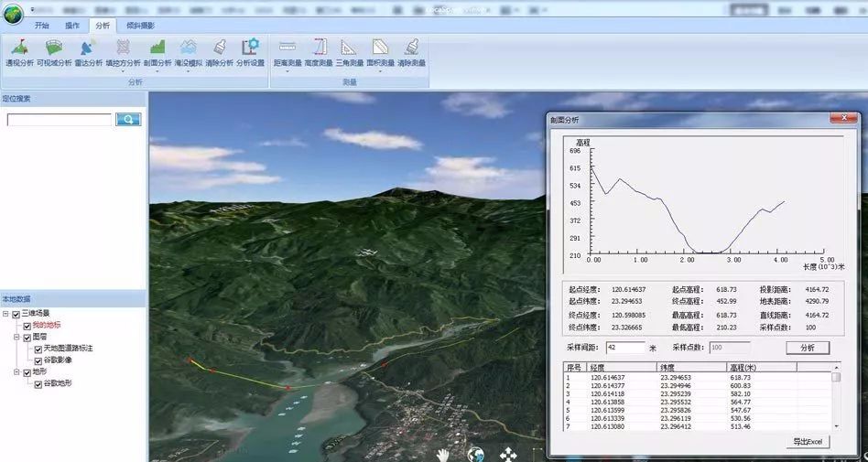
Task: Select the 可视域分析 viewshed tool
Action: (54, 53)
